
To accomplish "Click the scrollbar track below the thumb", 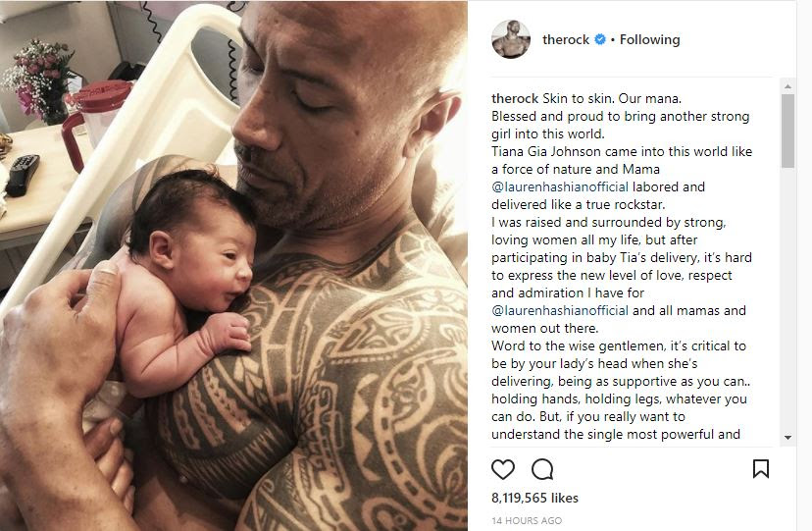I will click(x=787, y=299).
